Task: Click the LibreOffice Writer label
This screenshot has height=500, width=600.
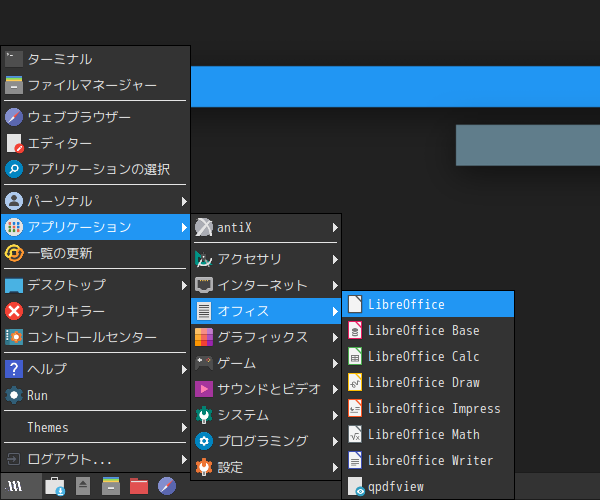Action: click(x=430, y=460)
